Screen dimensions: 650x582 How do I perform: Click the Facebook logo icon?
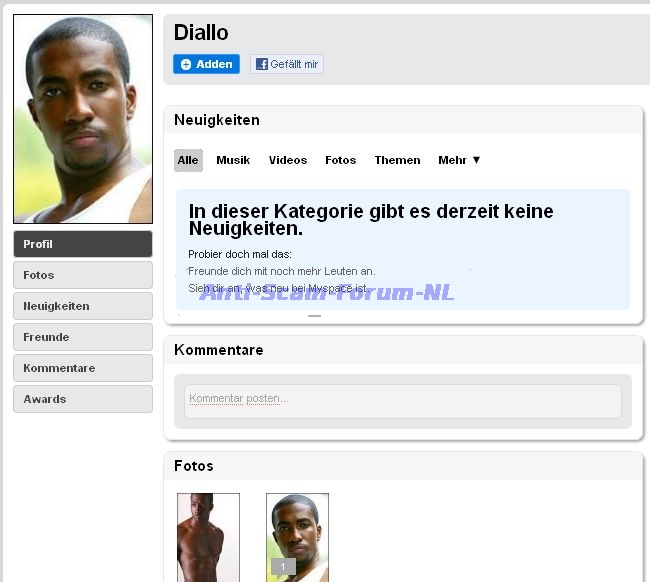[262, 64]
